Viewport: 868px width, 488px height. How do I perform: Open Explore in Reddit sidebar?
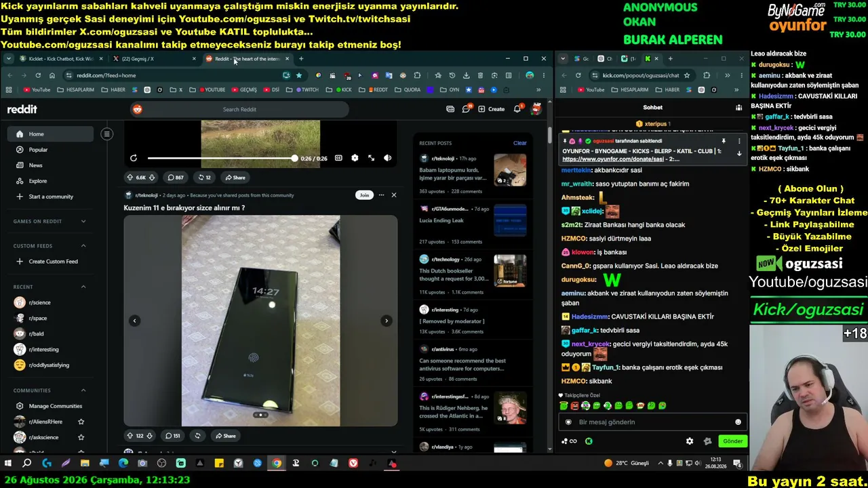tap(38, 181)
